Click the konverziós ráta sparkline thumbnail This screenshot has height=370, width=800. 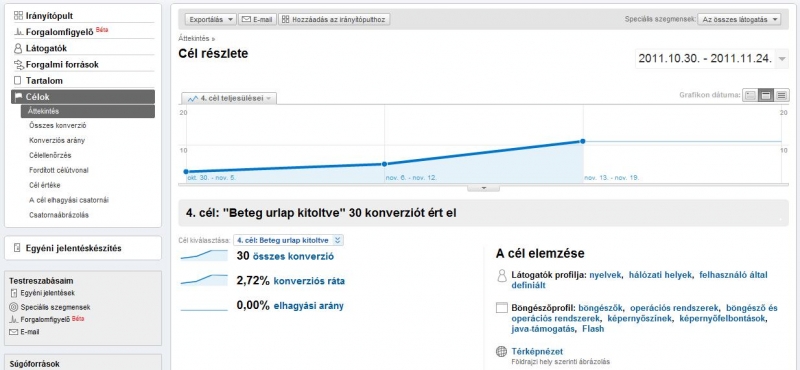(204, 280)
